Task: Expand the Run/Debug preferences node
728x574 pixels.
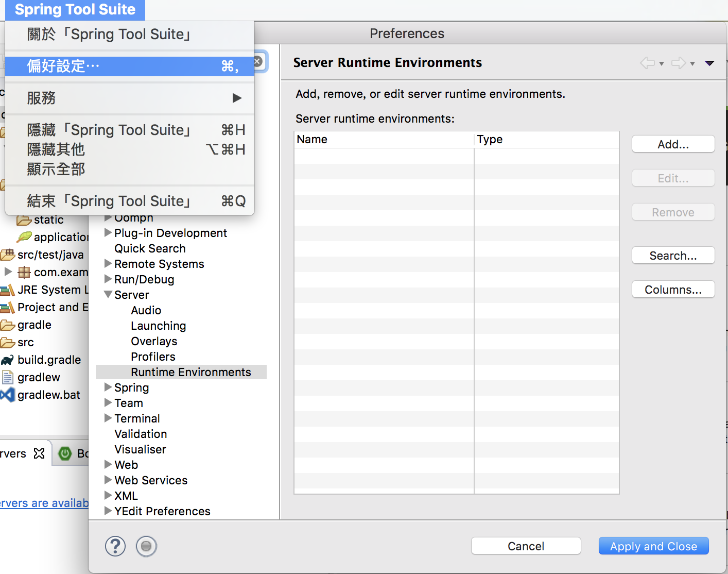Action: (x=108, y=279)
